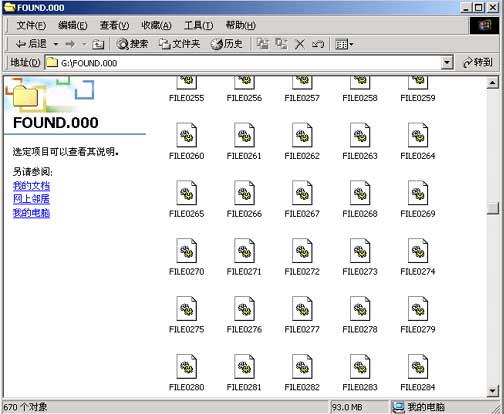This screenshot has height=414, width=504.
Task: Expand the Back button history arrow
Action: [56, 44]
